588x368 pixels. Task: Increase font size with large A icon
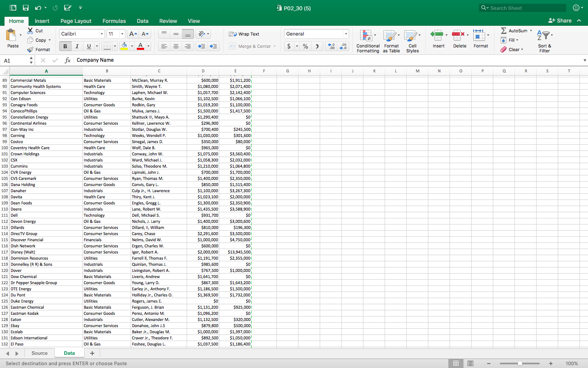(x=133, y=34)
